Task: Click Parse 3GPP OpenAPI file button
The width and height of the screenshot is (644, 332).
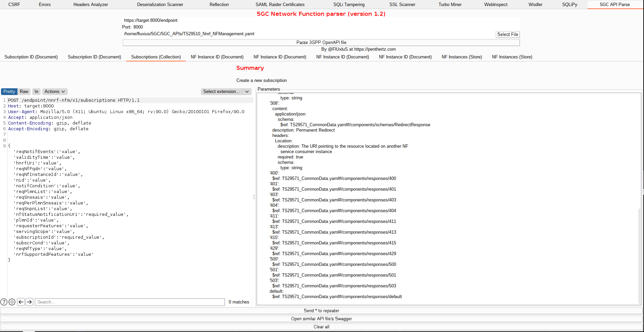Action: (x=321, y=43)
